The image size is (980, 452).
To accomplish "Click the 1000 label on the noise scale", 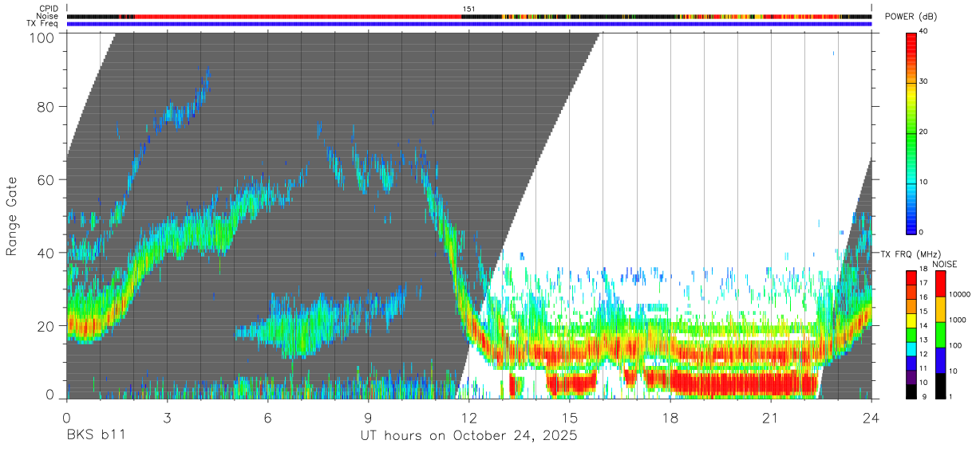I will pyautogui.click(x=959, y=320).
